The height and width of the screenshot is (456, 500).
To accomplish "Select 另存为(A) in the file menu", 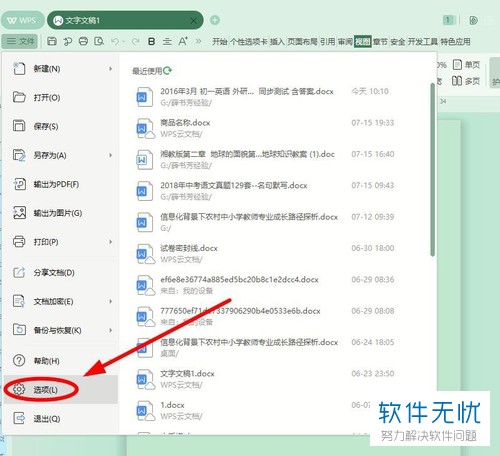I will click(61, 155).
